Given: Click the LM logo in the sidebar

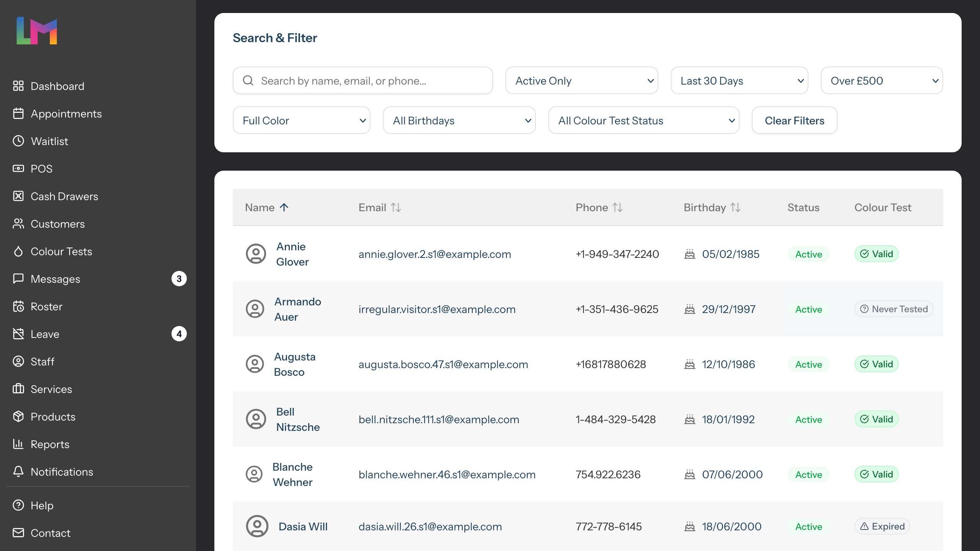Looking at the screenshot, I should [37, 31].
